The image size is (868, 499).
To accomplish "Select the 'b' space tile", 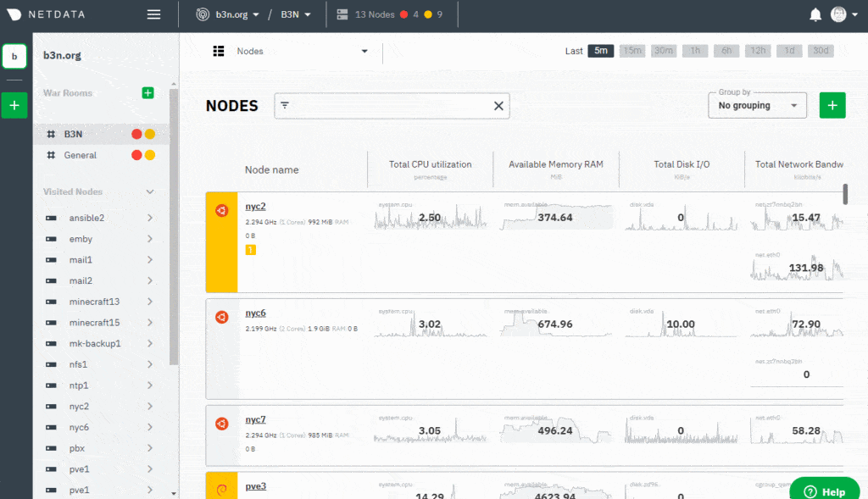I will (x=14, y=57).
